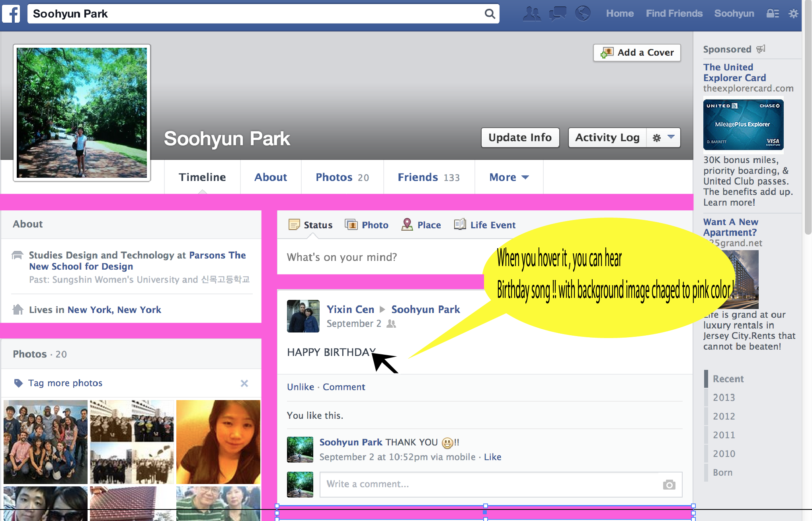Select the Place composer tab
This screenshot has height=521, width=812.
(x=421, y=225)
